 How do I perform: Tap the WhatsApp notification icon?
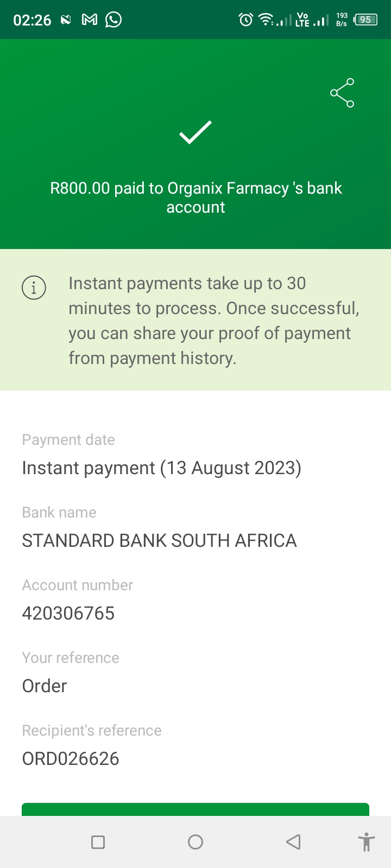[113, 20]
